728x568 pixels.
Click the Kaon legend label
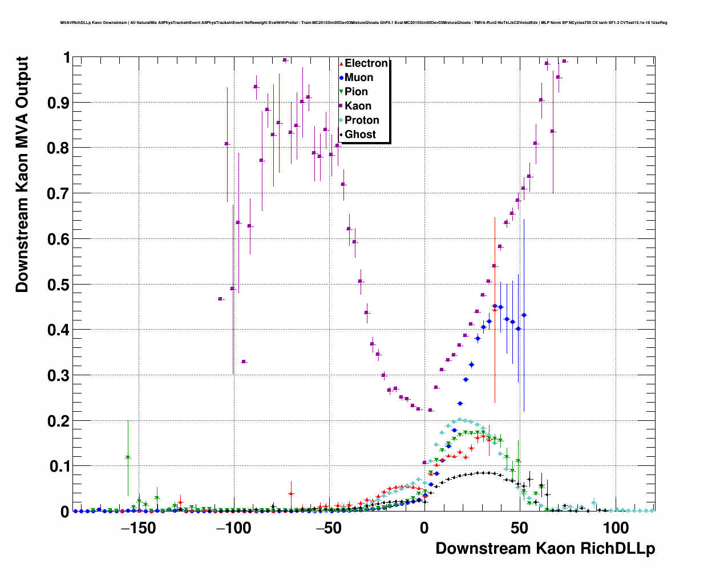(x=358, y=106)
